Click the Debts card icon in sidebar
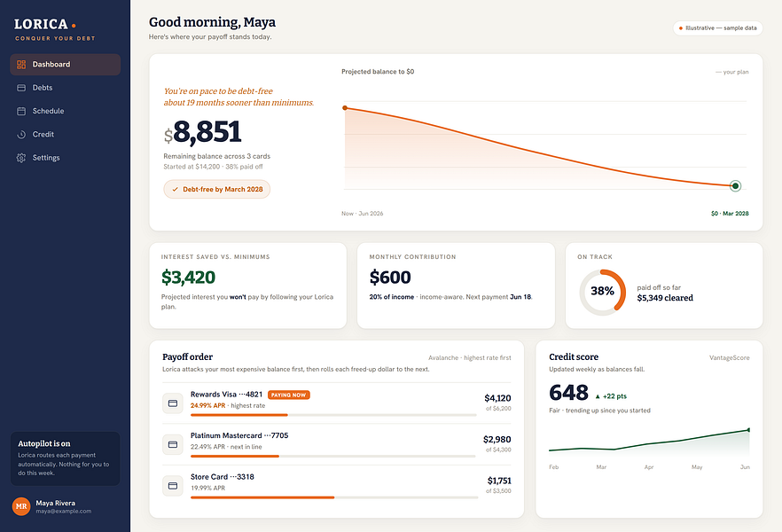Image resolution: width=782 pixels, height=532 pixels. [x=21, y=88]
